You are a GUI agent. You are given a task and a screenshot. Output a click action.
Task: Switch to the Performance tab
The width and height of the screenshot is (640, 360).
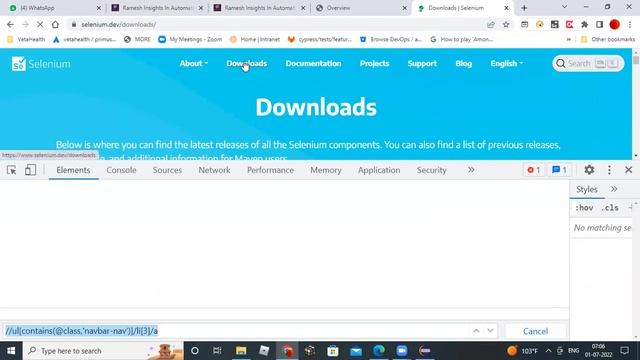[270, 170]
